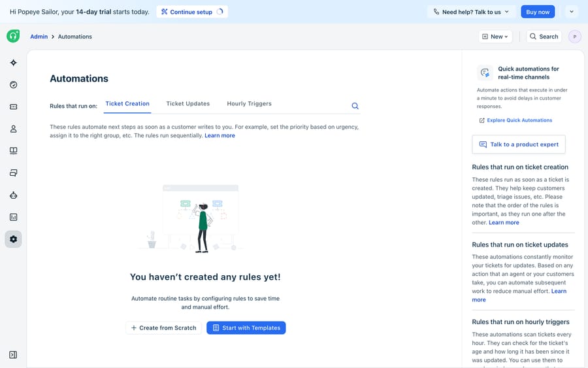Click the rules search magnifier icon

coord(355,106)
